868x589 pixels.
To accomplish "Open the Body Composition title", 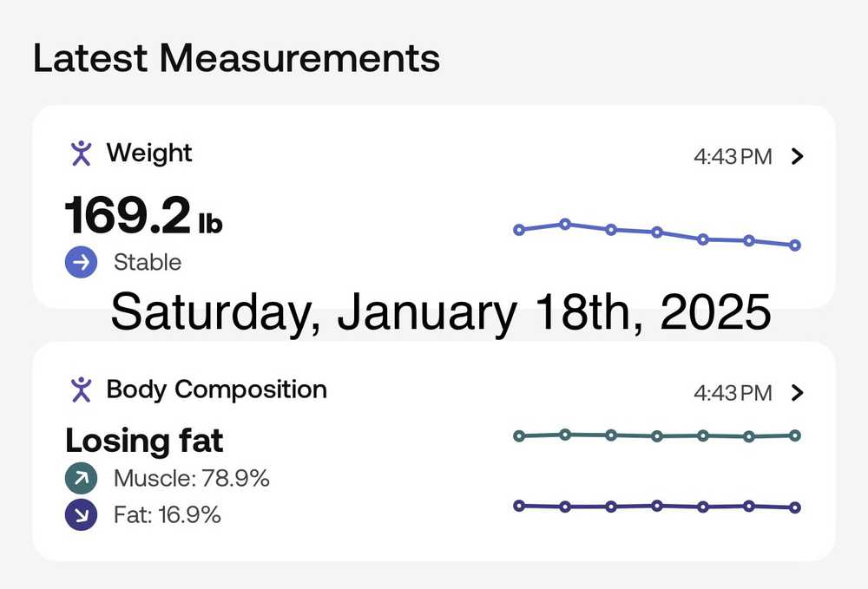I will pyautogui.click(x=216, y=389).
